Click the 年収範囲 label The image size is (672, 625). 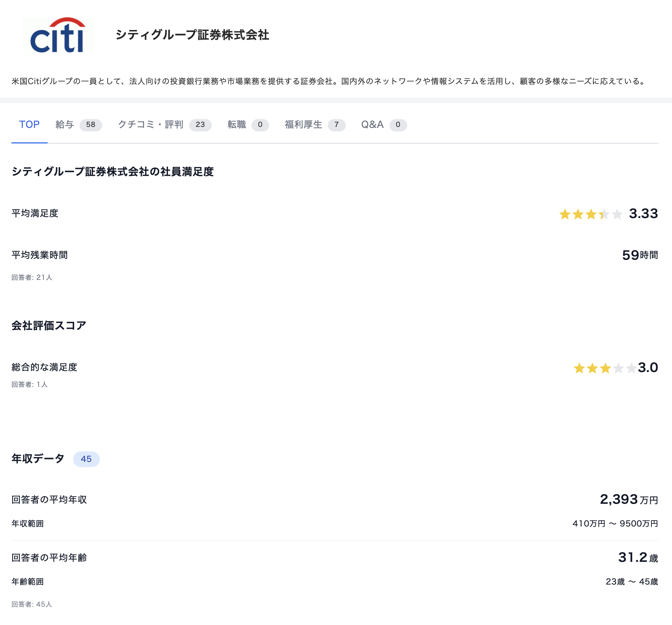click(28, 524)
